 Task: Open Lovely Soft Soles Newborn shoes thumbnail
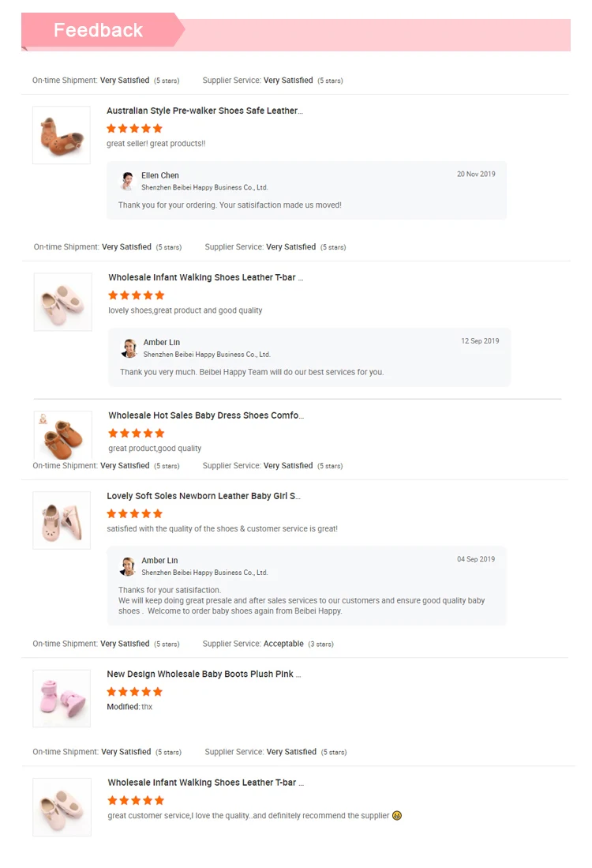(x=62, y=520)
